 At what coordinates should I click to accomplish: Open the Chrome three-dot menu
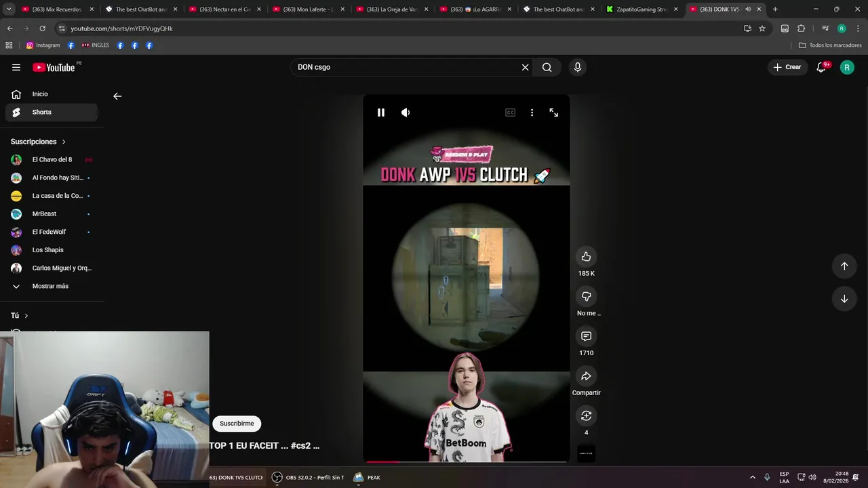857,28
